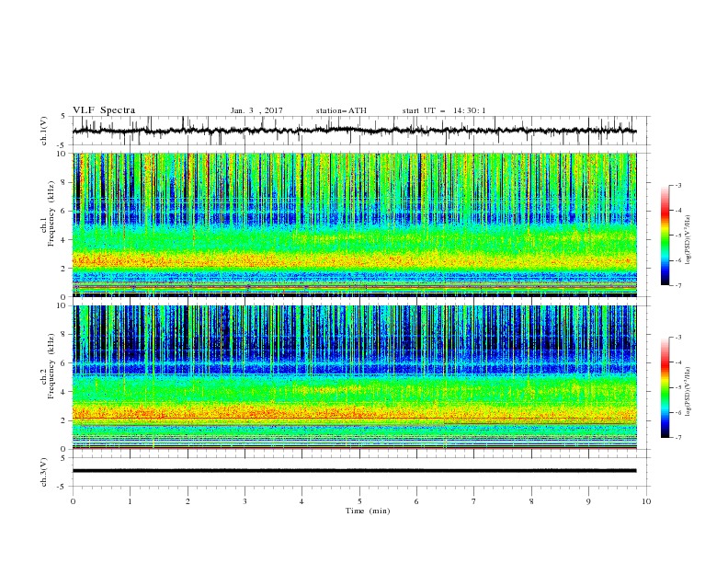The width and height of the screenshot is (728, 563).
Task: Click the '2' tick on time axis
Action: (x=188, y=501)
